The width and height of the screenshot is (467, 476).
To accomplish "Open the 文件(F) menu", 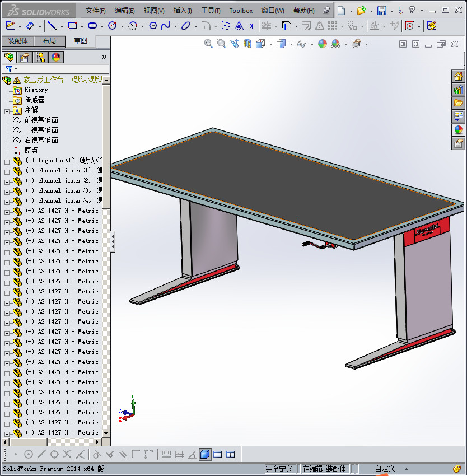I will (x=95, y=11).
